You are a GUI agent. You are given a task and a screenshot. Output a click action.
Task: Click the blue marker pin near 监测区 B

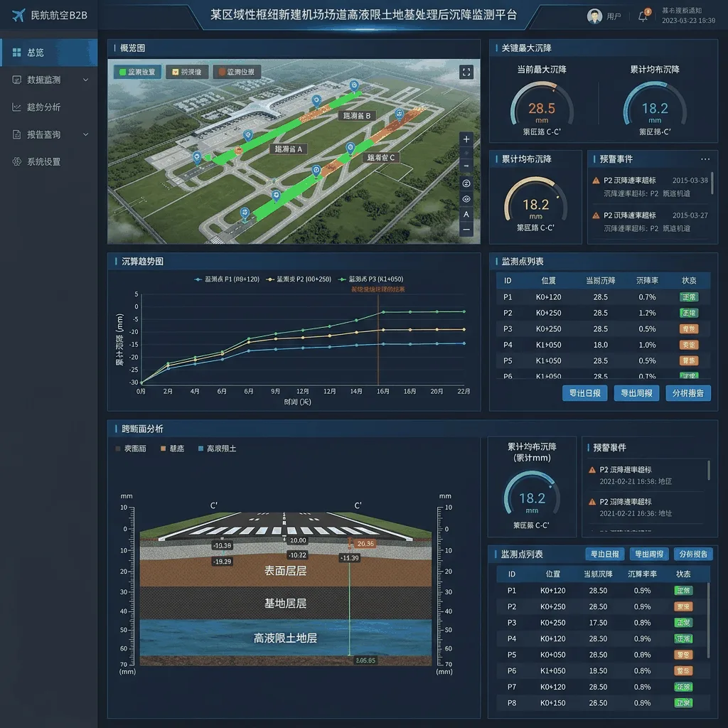click(354, 86)
